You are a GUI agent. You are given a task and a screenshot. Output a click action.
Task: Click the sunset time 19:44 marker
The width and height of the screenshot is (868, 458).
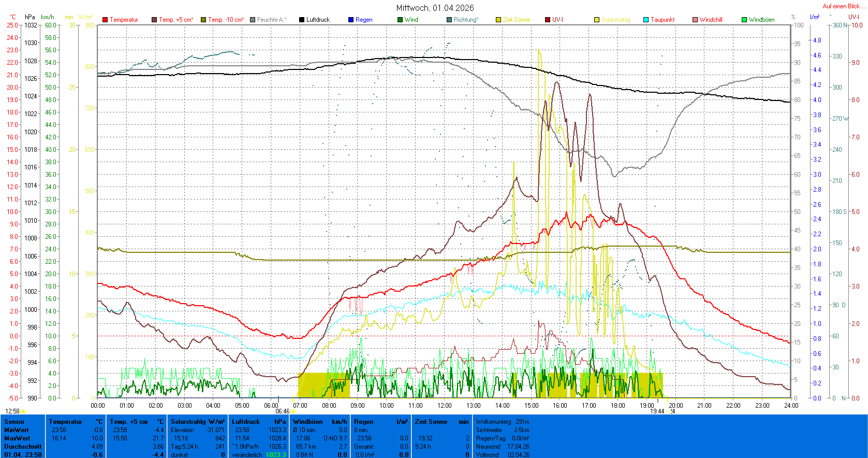pos(657,411)
